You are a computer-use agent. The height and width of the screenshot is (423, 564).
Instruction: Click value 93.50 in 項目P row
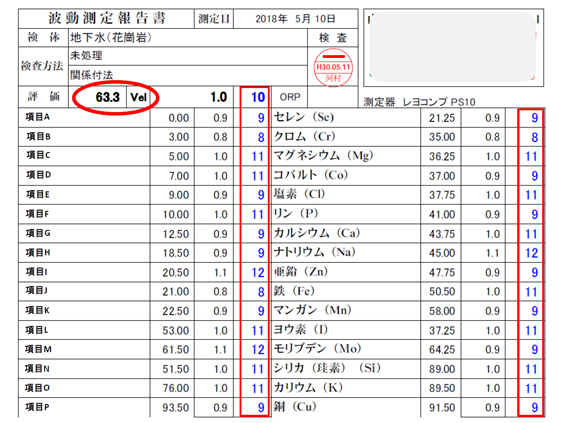176,408
